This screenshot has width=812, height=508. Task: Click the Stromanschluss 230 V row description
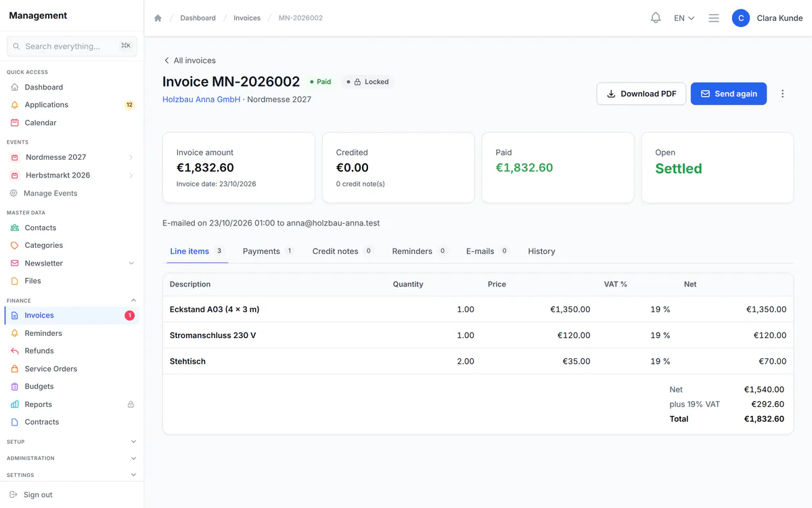(212, 335)
